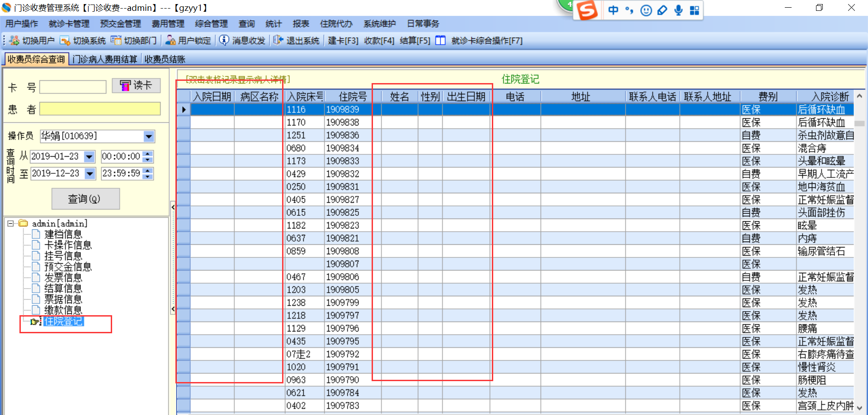
Task: Click the 读卡 read card button
Action: (x=136, y=85)
